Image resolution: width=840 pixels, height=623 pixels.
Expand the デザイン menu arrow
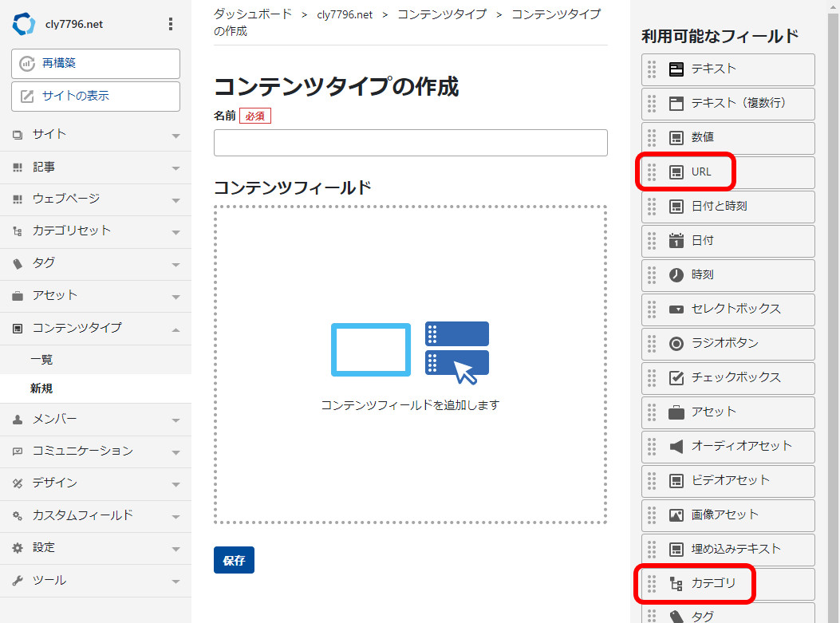click(x=175, y=483)
